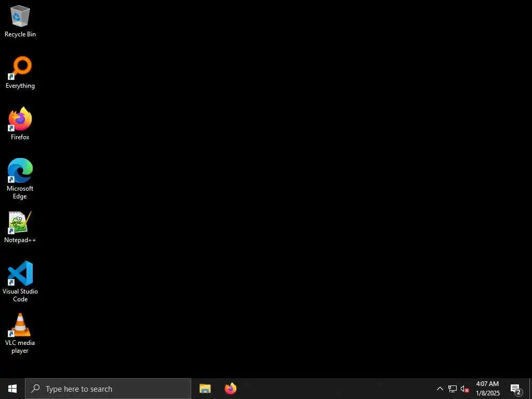Open Action Center notifications icon
Image resolution: width=532 pixels, height=399 pixels.
coord(516,389)
